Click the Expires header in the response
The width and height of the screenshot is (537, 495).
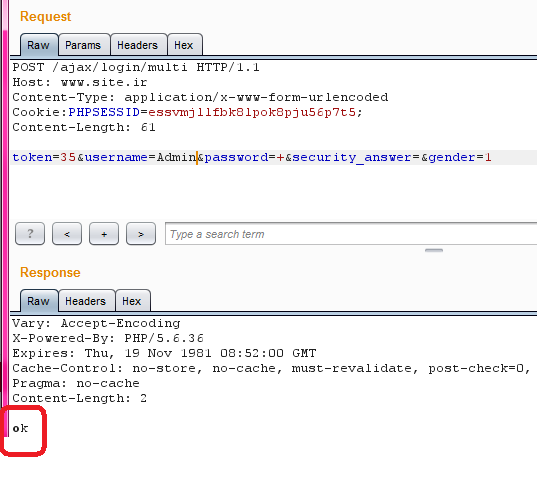164,353
